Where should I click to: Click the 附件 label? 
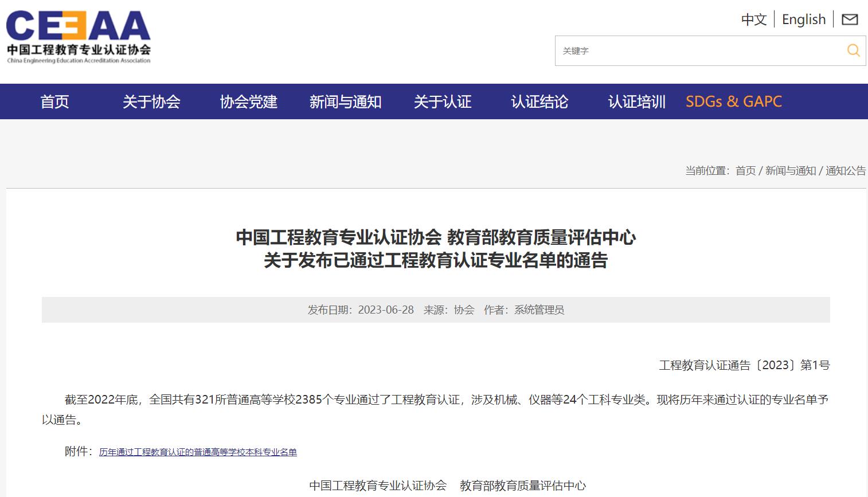click(x=77, y=451)
